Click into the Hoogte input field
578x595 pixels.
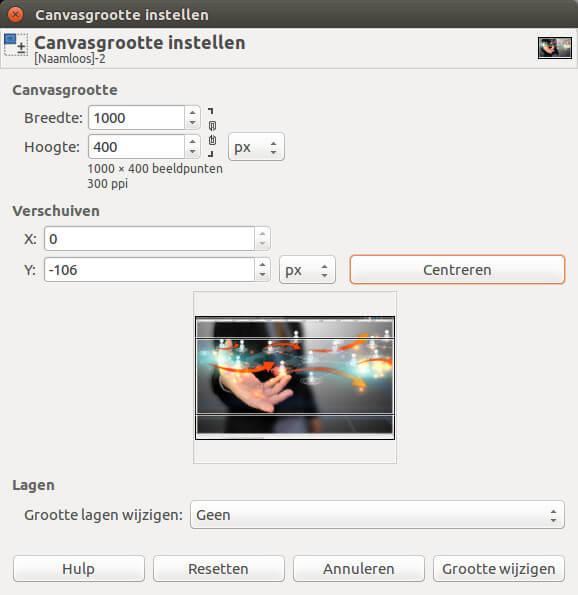tap(137, 146)
